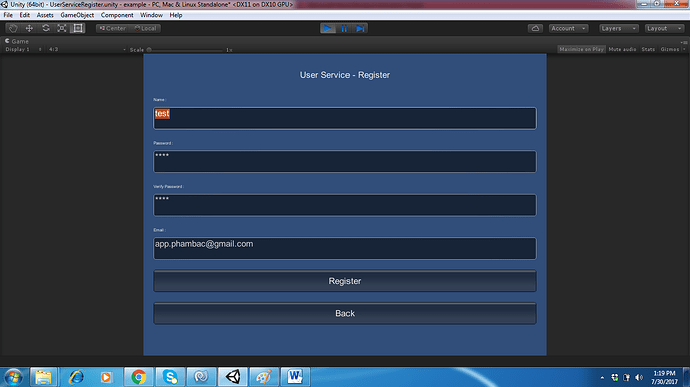Click the Register button
This screenshot has width=690, height=387.
click(345, 281)
